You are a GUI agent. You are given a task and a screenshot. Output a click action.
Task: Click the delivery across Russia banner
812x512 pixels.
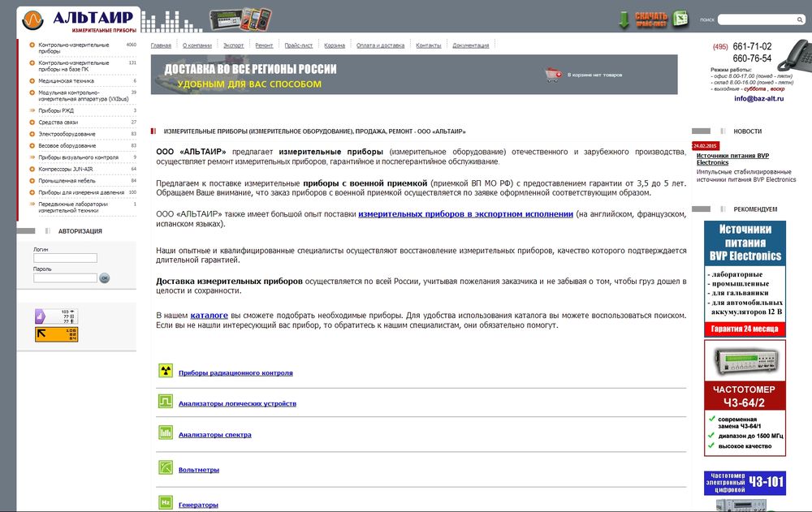[x=414, y=75]
